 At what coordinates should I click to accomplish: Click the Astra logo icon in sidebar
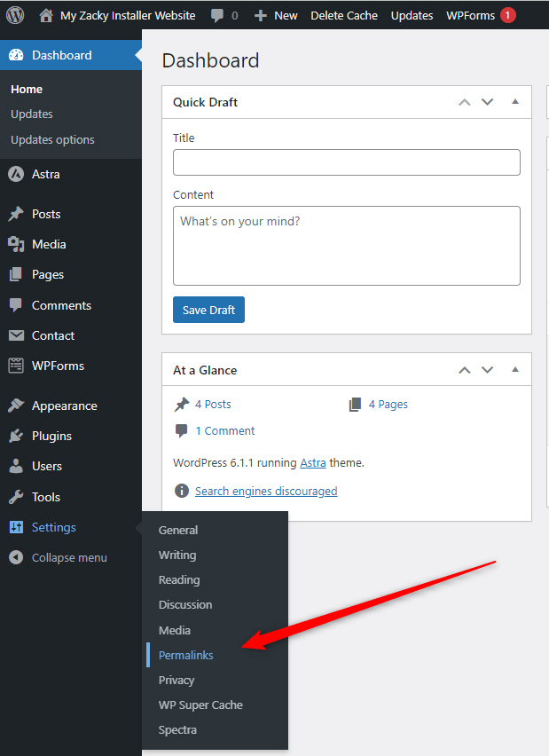pyautogui.click(x=16, y=174)
